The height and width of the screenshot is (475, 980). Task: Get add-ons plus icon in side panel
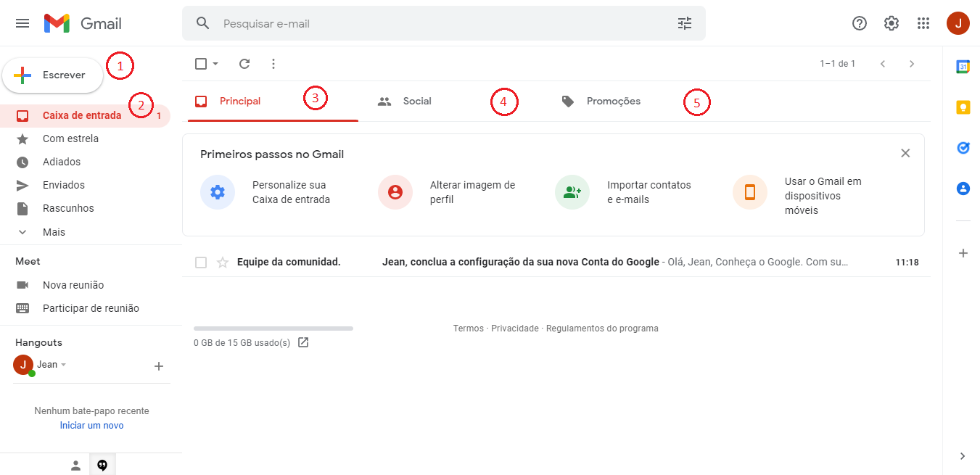pos(963,253)
